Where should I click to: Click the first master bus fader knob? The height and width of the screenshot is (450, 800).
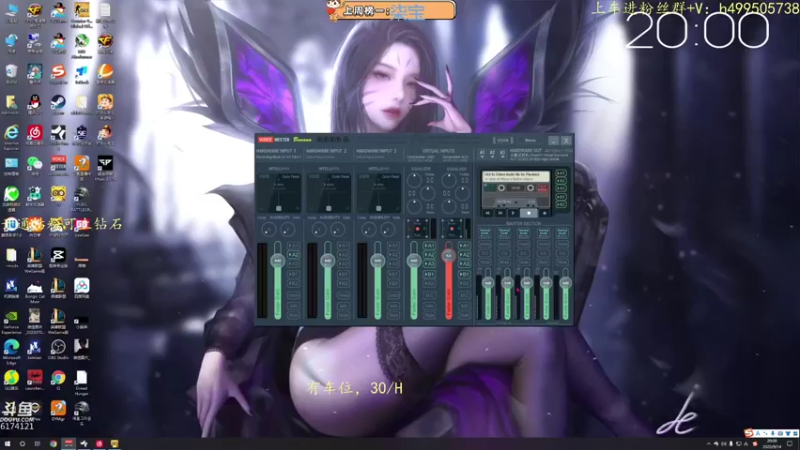(x=487, y=283)
